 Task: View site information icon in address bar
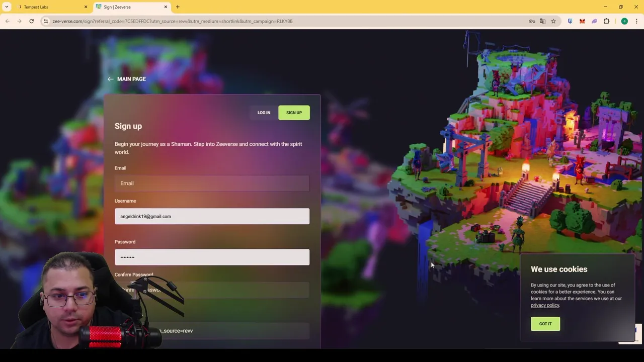point(46,21)
